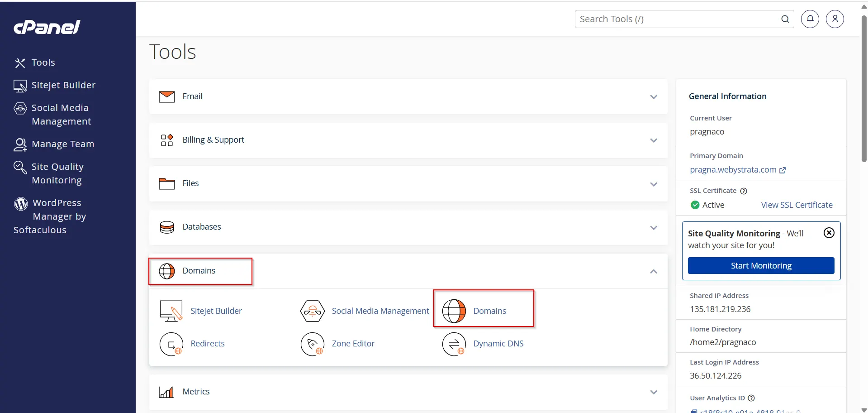Image resolution: width=868 pixels, height=413 pixels.
Task: Click the Databases section header label
Action: [x=202, y=227]
